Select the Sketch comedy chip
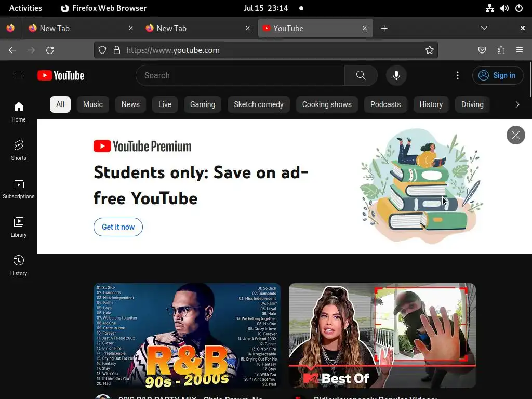Image resolution: width=532 pixels, height=399 pixels. [259, 104]
